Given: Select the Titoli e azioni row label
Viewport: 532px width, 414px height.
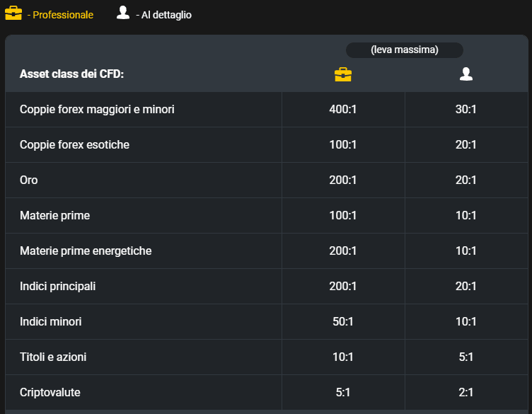Looking at the screenshot, I should [x=53, y=357].
